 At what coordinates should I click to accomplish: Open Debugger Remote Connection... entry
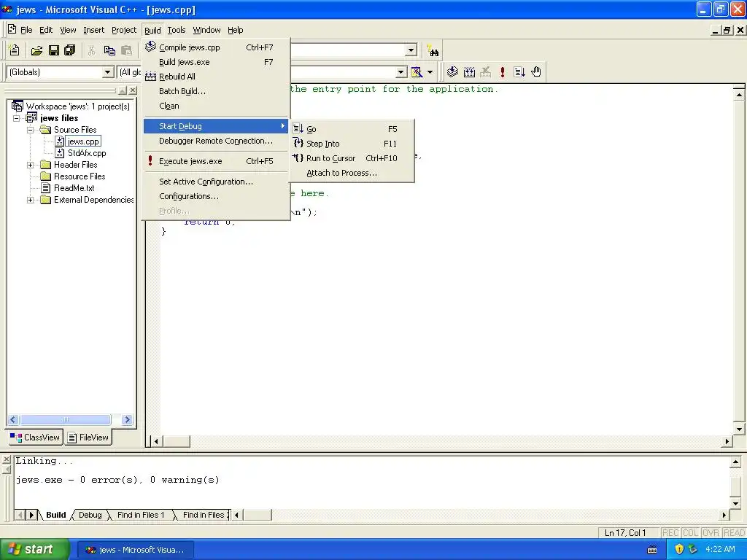tap(216, 141)
